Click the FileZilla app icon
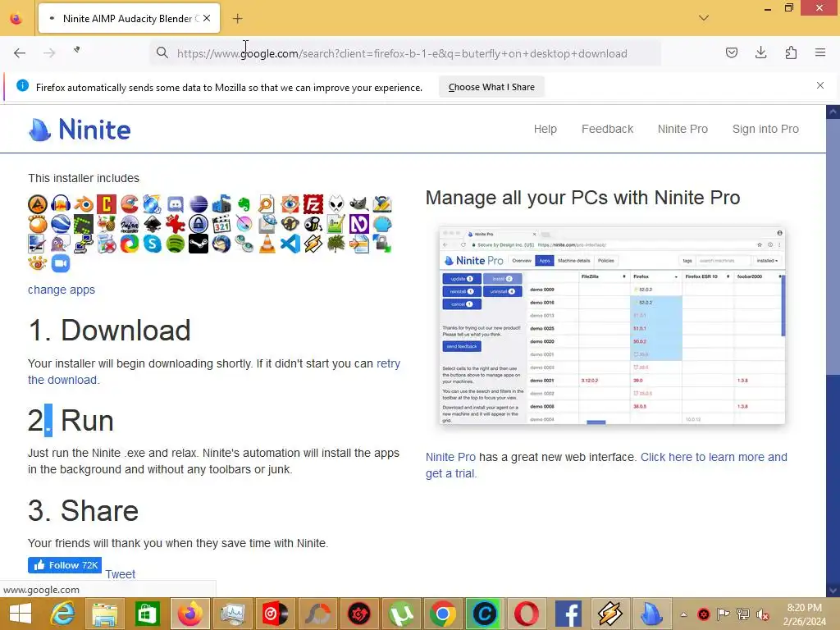840x630 pixels. (313, 204)
